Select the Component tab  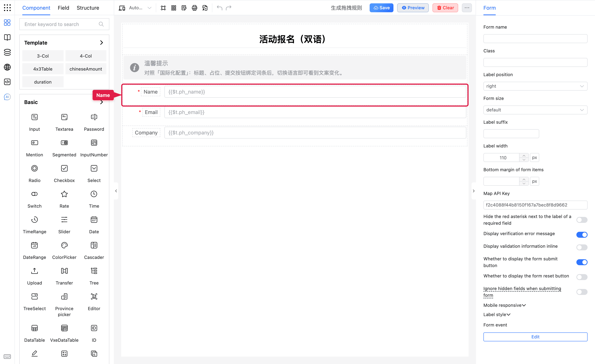36,8
